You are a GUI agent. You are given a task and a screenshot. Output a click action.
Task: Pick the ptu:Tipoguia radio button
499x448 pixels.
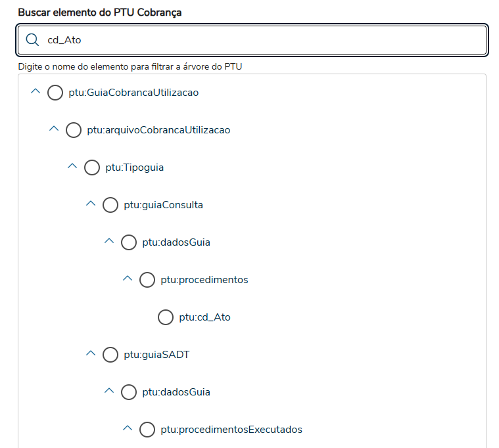point(92,168)
